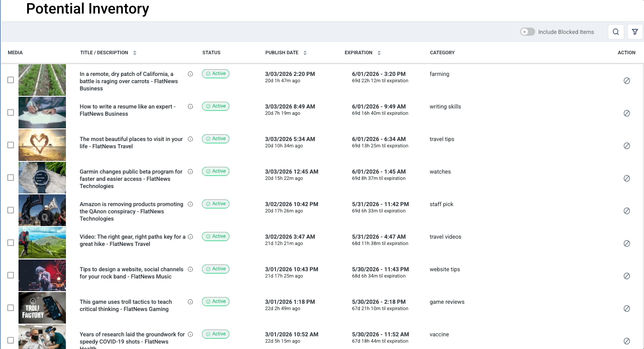Open the filter funnel icon

[x=635, y=32]
